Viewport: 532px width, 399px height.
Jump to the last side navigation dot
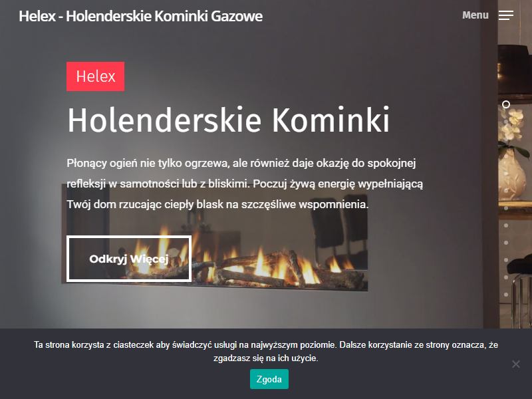[506, 295]
